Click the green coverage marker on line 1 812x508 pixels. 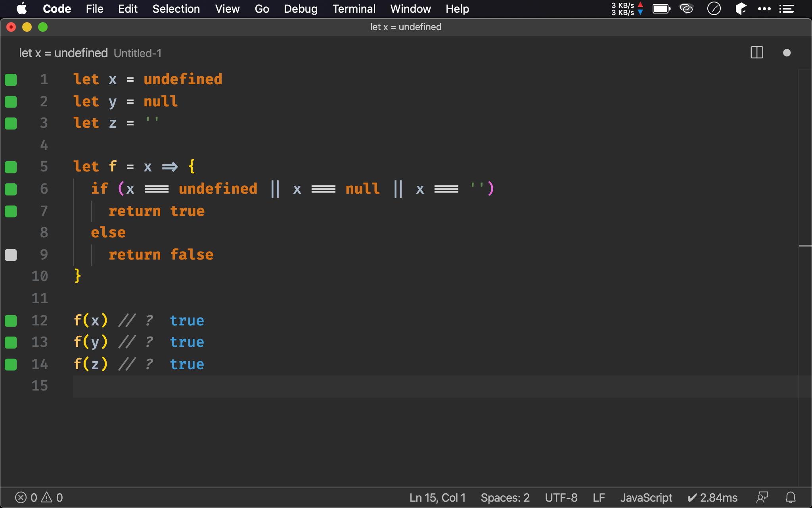11,80
